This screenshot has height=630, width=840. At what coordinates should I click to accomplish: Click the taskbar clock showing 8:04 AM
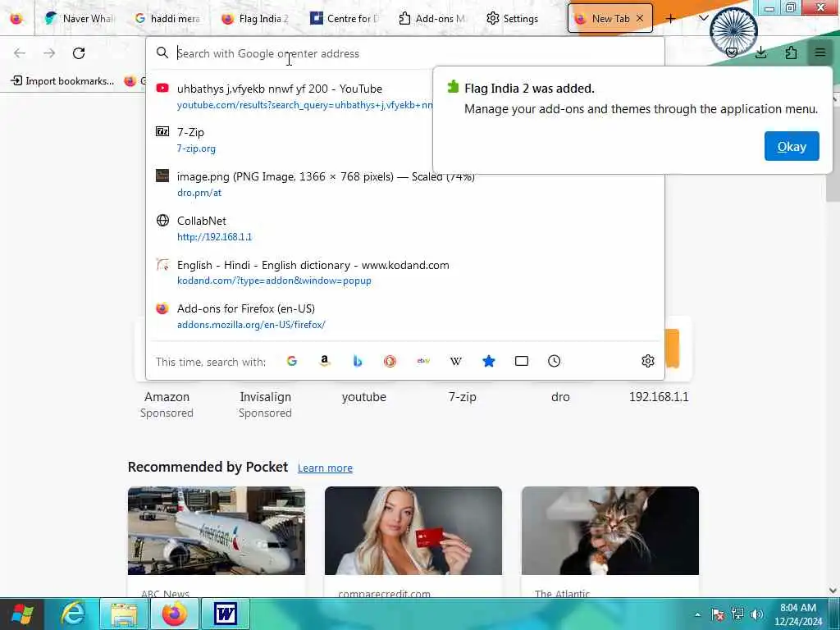coord(797,614)
